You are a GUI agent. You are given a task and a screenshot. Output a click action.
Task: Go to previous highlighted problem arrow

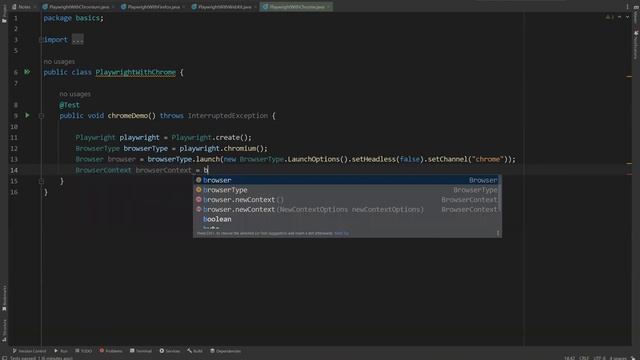coord(620,17)
